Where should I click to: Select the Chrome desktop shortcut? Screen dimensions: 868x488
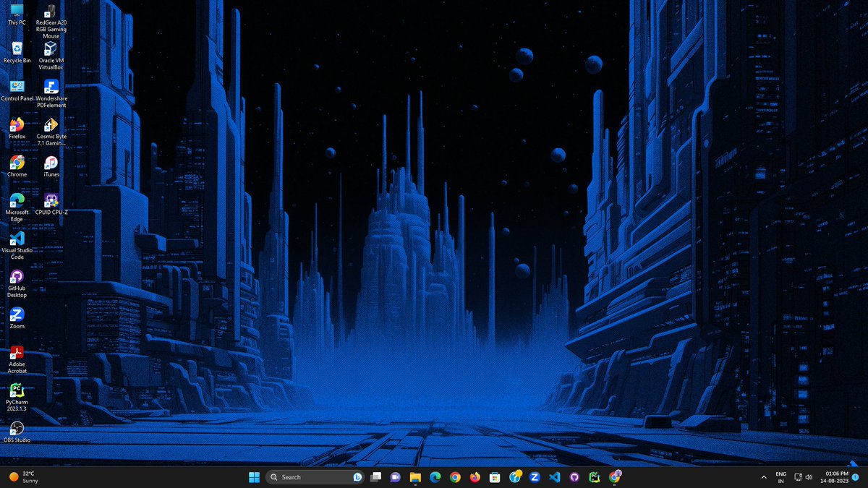pyautogui.click(x=17, y=166)
